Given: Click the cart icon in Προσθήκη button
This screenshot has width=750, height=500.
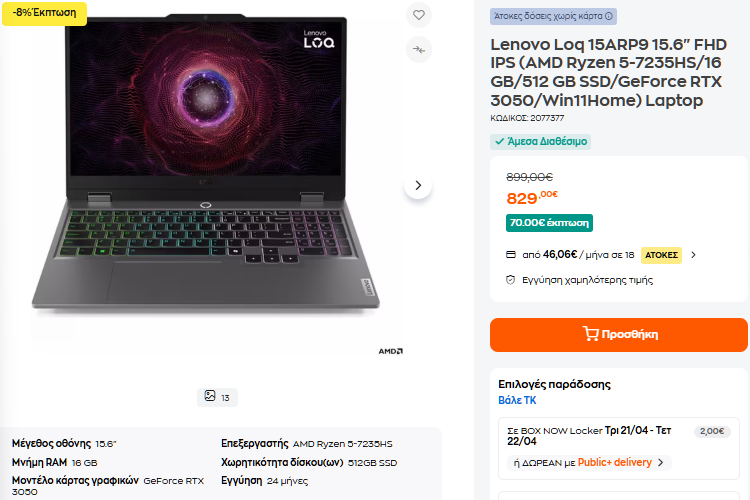Looking at the screenshot, I should pos(590,334).
